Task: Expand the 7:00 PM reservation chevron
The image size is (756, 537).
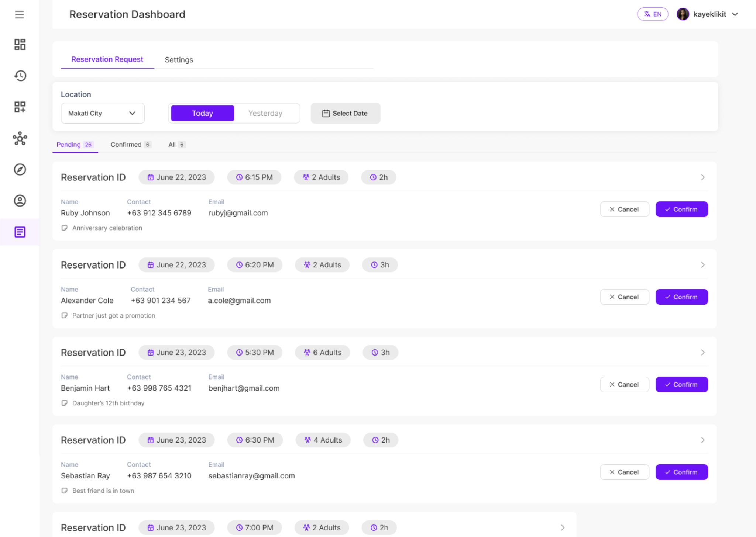Action: pos(562,528)
